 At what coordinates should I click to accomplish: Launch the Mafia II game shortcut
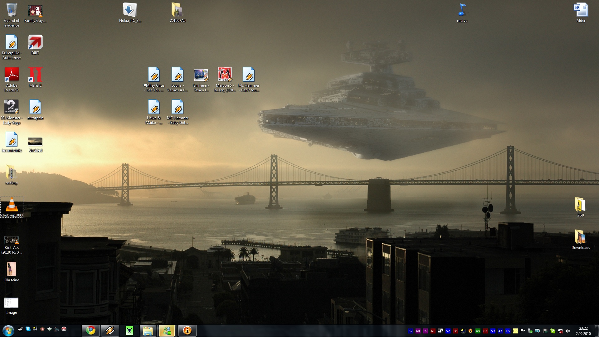click(35, 78)
